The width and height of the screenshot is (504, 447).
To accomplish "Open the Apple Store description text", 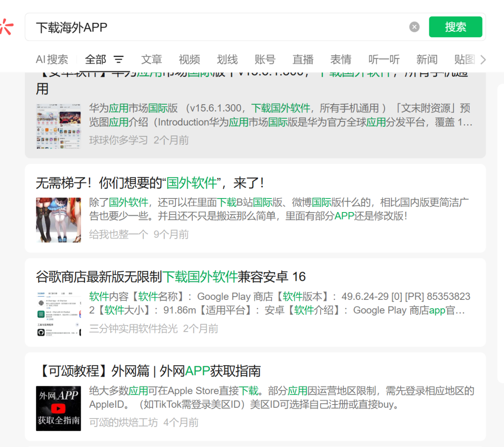I will click(281, 397).
